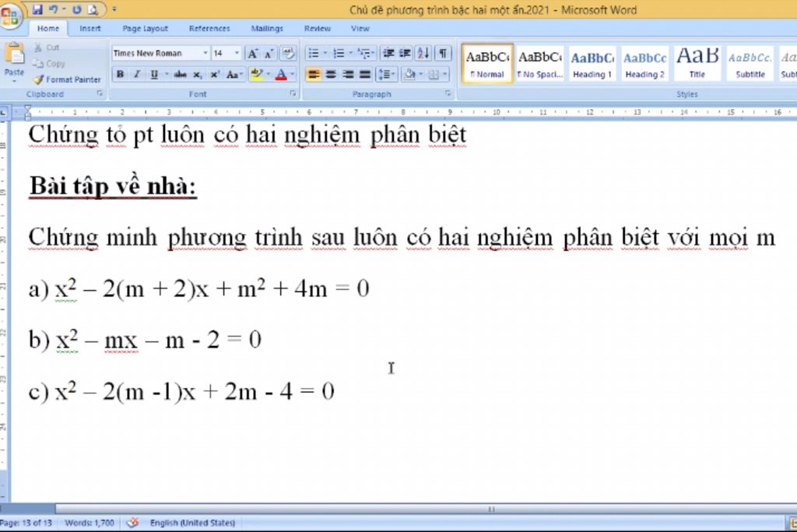Apply red font color
Image resolution: width=797 pixels, height=532 pixels.
281,75
